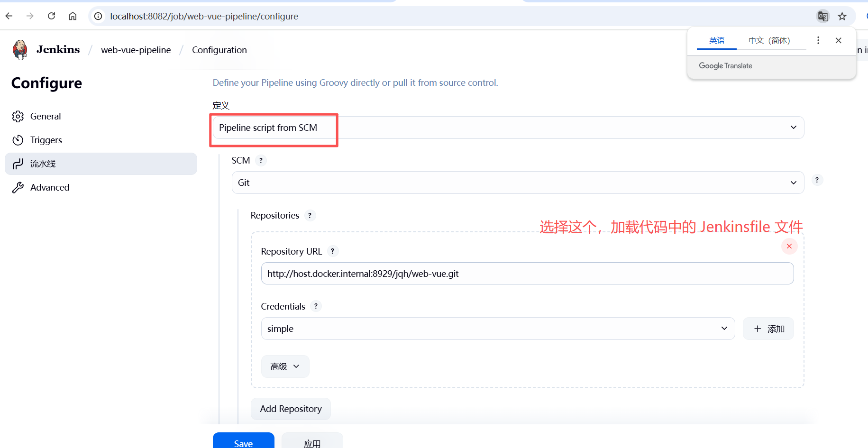Open the Jenkins home breadcrumb link

coord(58,50)
